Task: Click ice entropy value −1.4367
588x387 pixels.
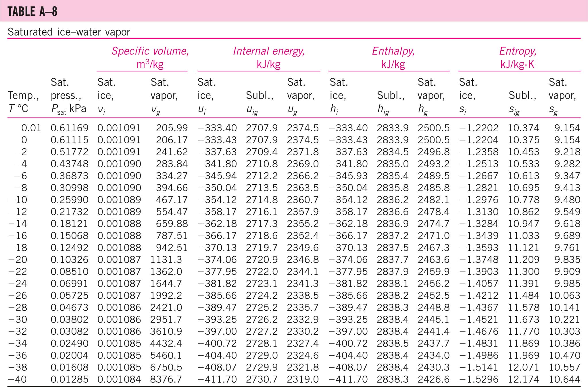Action: coord(479,307)
